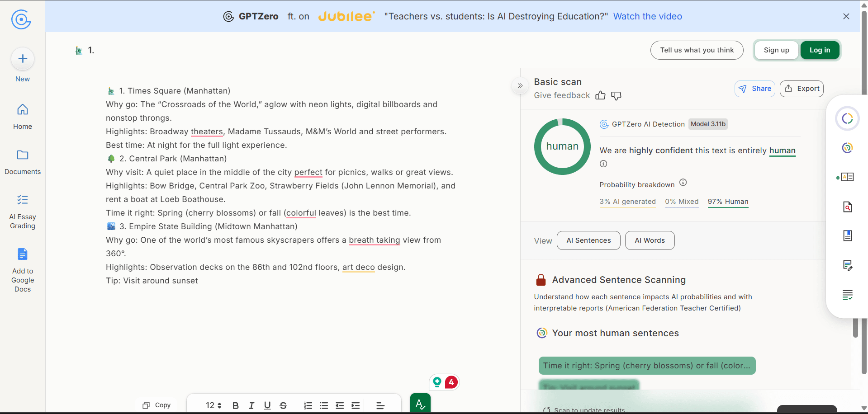Image resolution: width=868 pixels, height=414 pixels.
Task: Click the Log in button
Action: tap(820, 50)
